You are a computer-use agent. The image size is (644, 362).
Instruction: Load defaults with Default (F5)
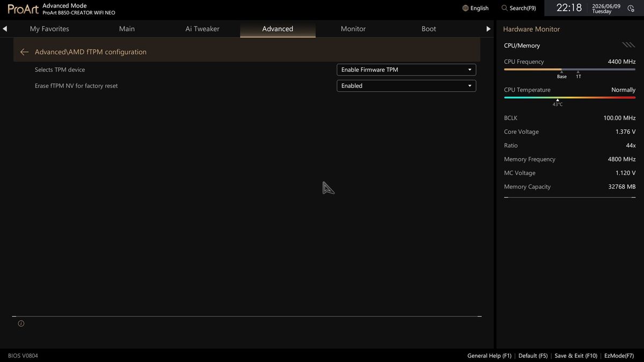pos(533,356)
